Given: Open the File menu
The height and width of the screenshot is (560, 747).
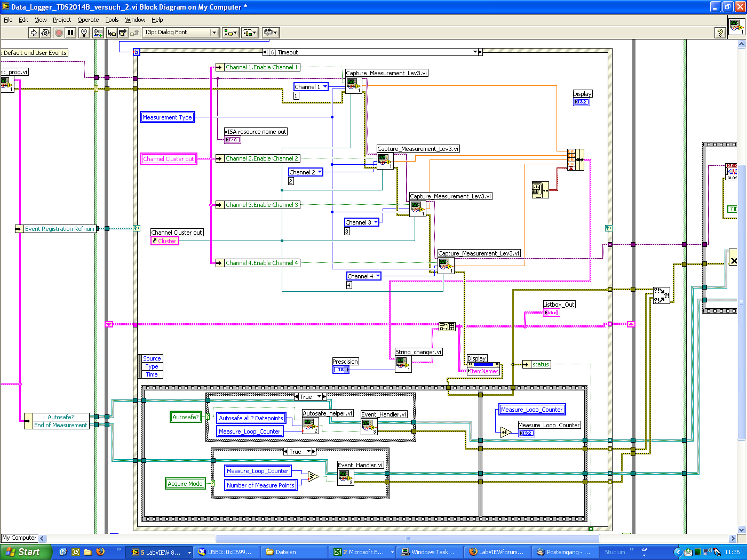Looking at the screenshot, I should point(8,20).
